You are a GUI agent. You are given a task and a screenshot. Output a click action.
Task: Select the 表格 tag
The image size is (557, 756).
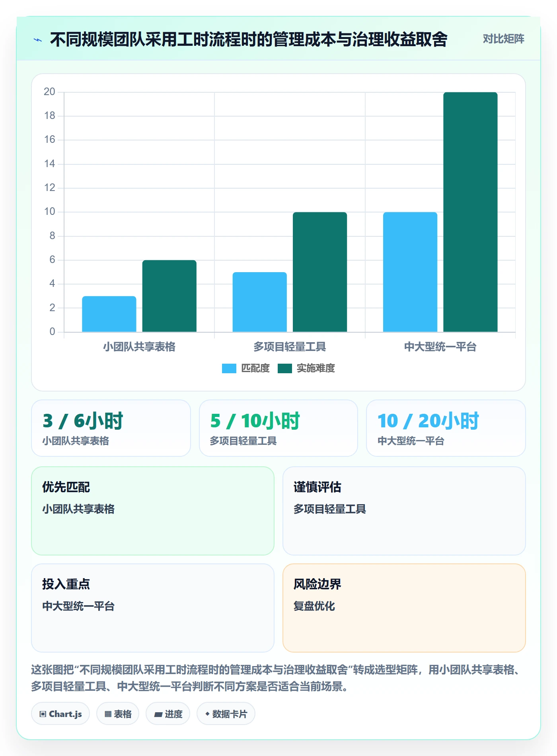pyautogui.click(x=118, y=713)
